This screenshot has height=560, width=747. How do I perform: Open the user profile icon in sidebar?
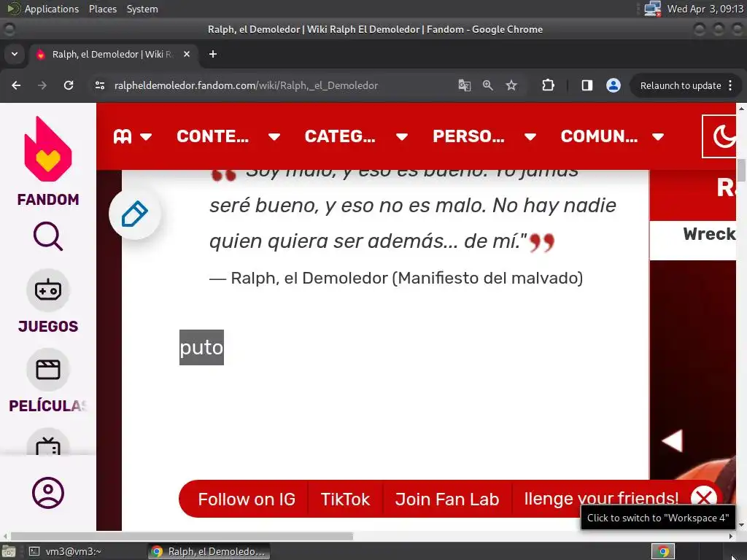[x=47, y=492]
